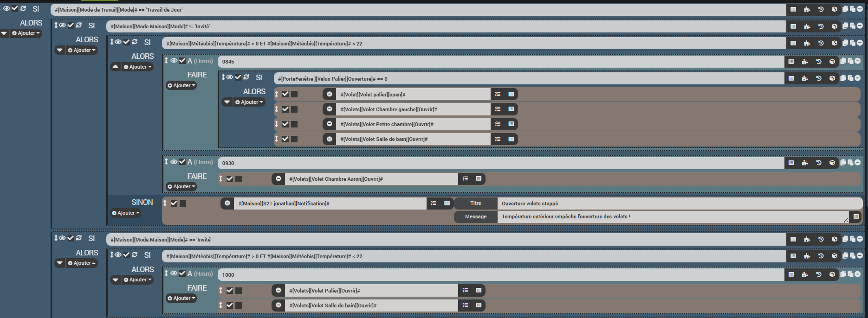Edit the 0930 time field
This screenshot has width=868, height=318.
500,163
